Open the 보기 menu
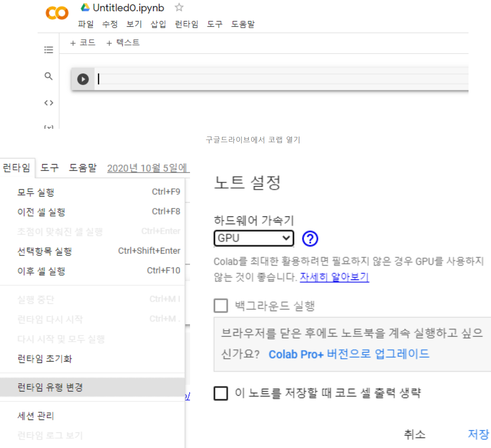491x448 pixels. point(134,24)
